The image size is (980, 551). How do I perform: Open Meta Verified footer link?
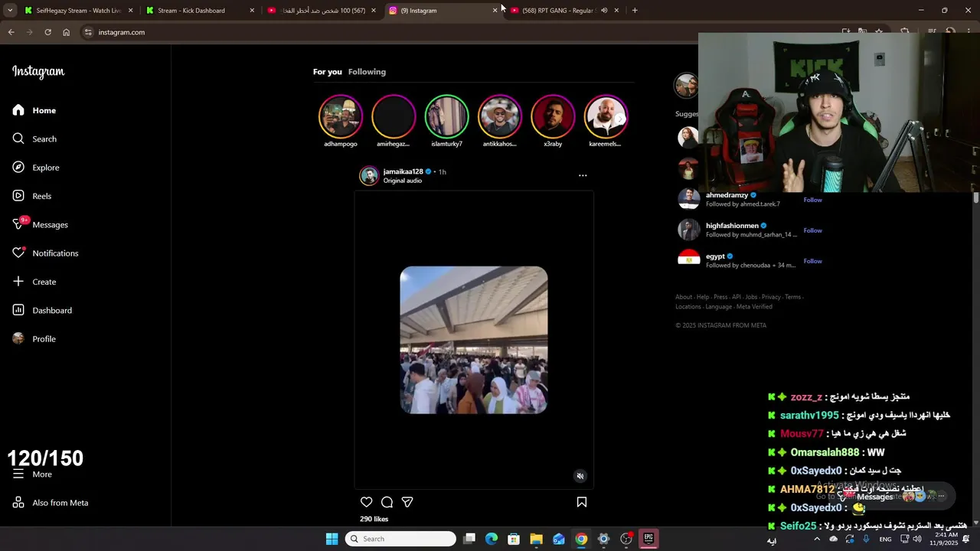click(754, 307)
